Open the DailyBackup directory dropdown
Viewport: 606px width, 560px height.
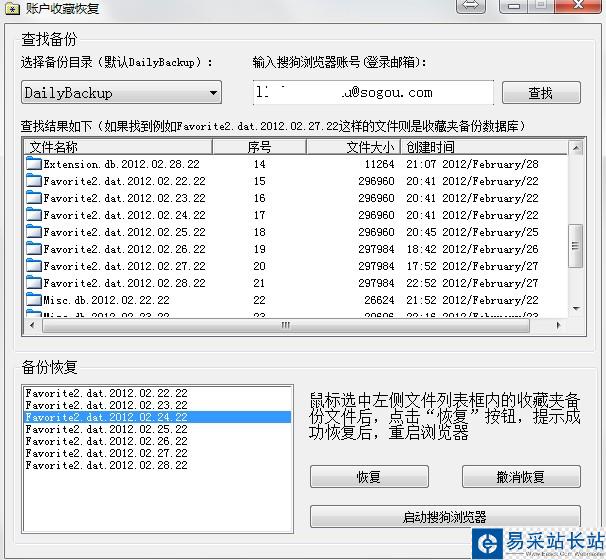(x=121, y=93)
